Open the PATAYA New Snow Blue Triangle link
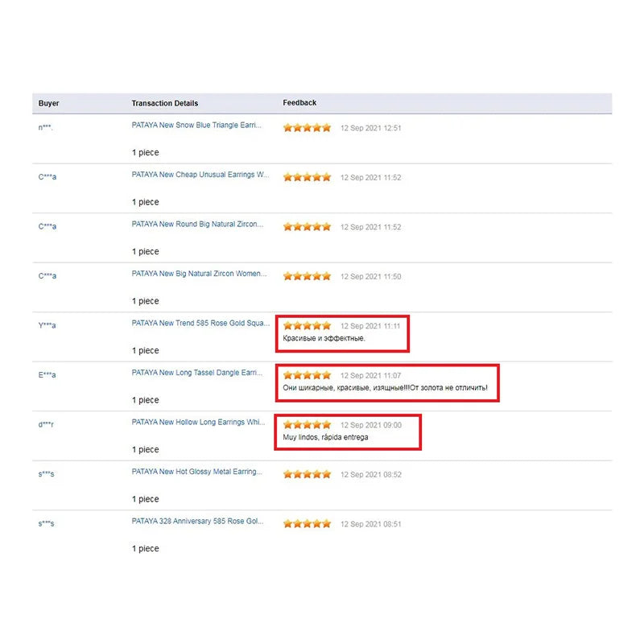 [x=196, y=126]
